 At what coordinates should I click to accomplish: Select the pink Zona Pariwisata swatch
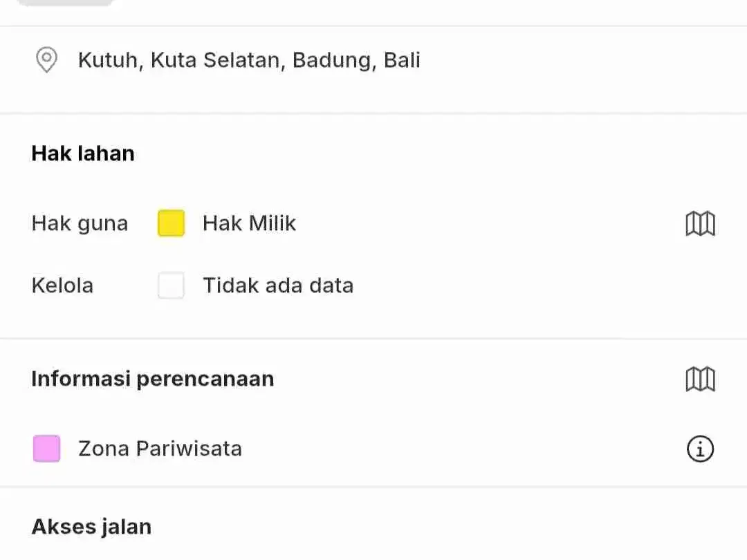click(47, 449)
